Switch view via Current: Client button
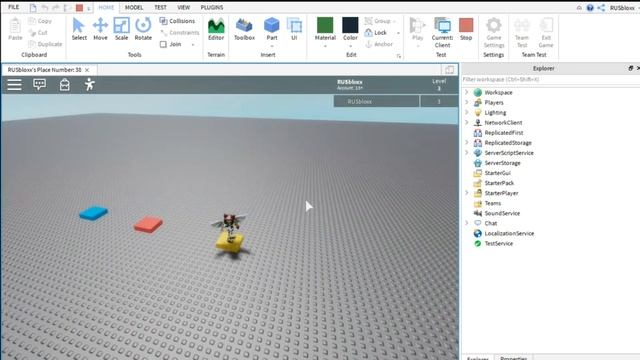The image size is (640, 360). click(x=442, y=33)
